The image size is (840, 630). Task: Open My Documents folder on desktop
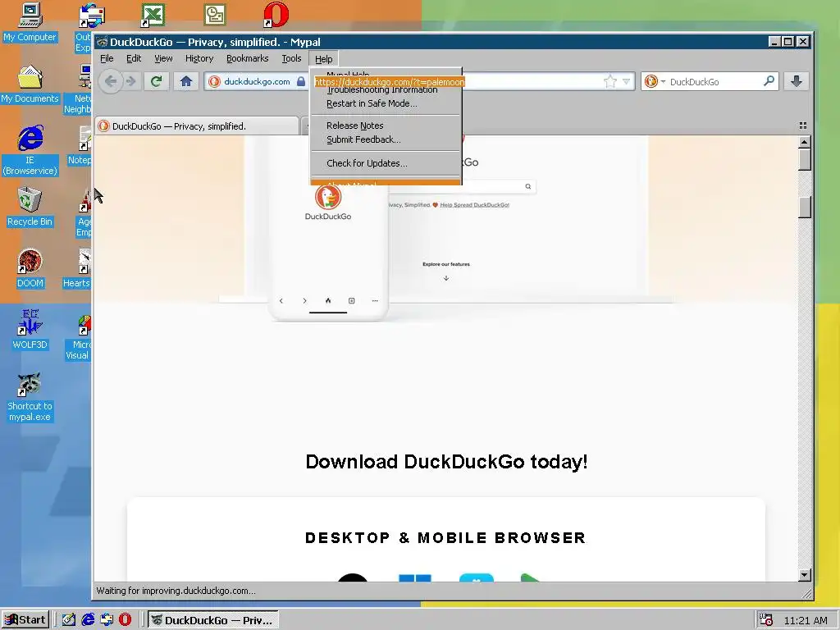pos(30,84)
